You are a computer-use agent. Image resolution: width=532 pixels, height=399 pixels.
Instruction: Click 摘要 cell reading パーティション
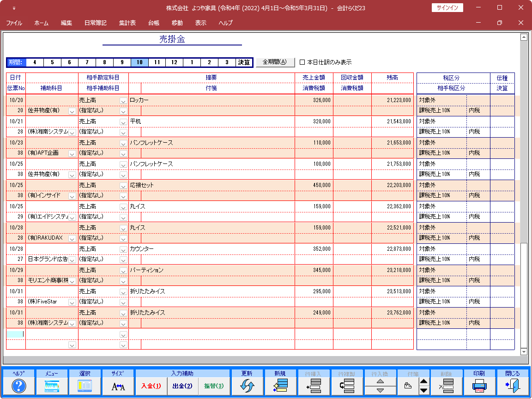click(x=212, y=271)
